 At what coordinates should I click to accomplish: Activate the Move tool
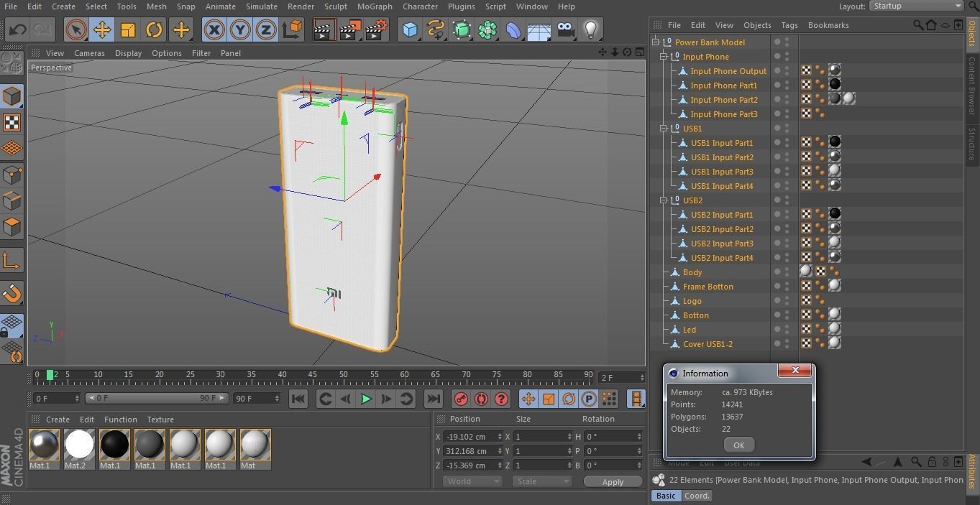click(x=102, y=29)
